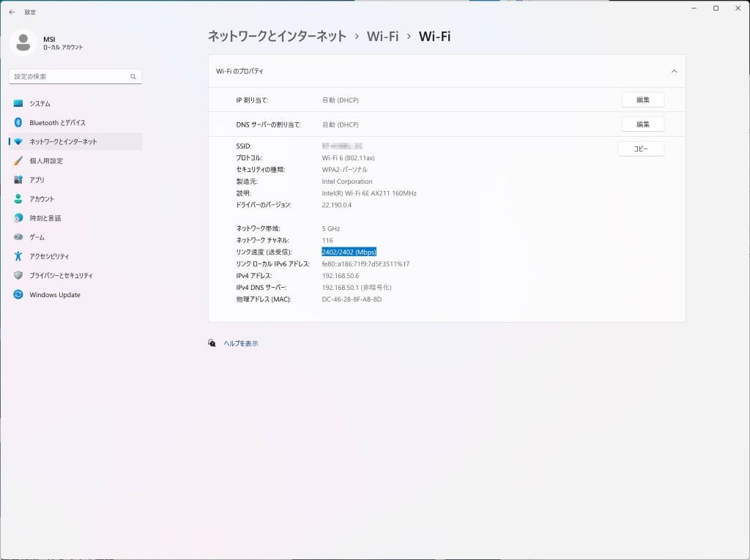This screenshot has width=750, height=560.
Task: Click the プライバシーとセキュリティ shield icon
Action: [18, 275]
